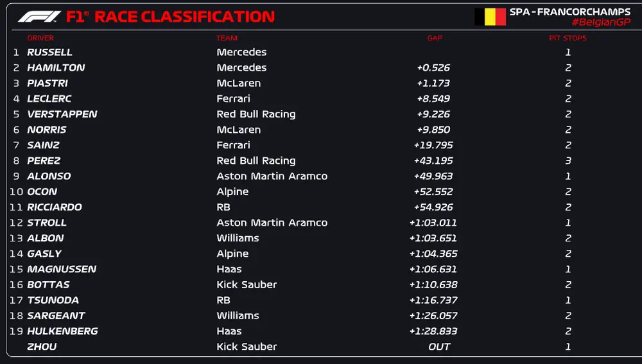Click VERSTAPPEN's driver name
The width and height of the screenshot is (642, 364).
62,114
